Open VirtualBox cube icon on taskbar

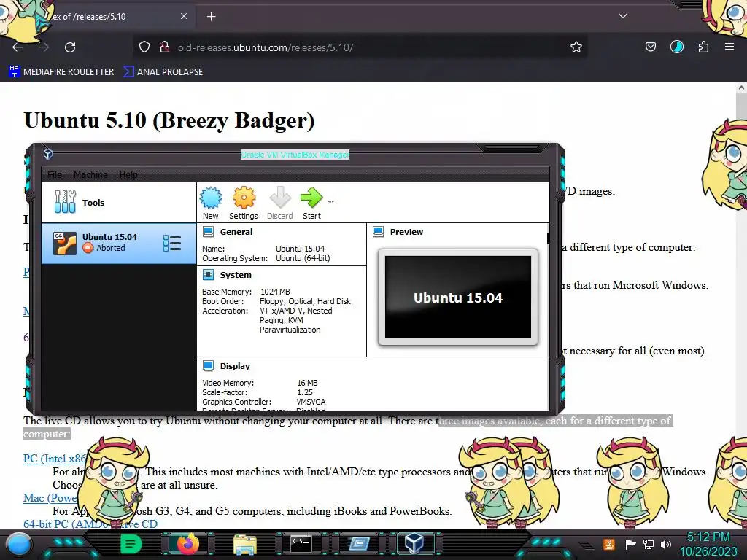click(414, 543)
